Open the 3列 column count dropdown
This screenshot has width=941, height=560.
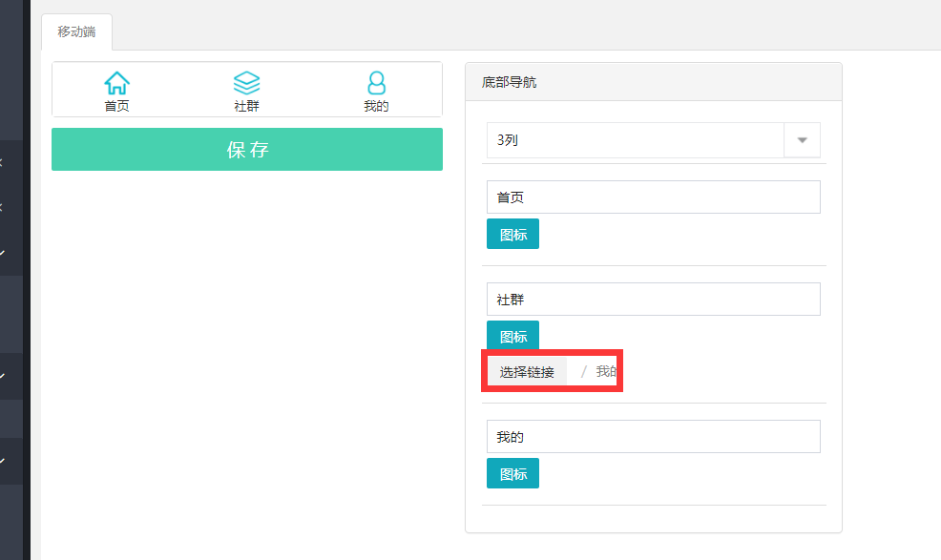coord(654,140)
